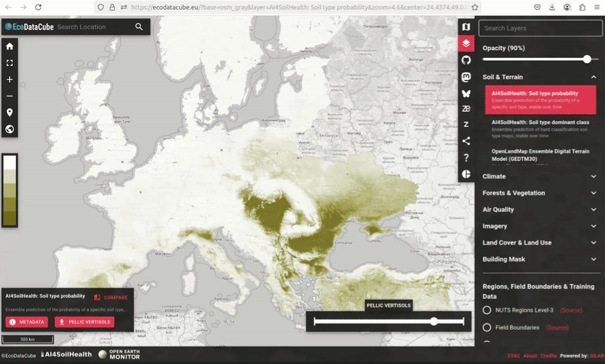Click the globe view icon

tap(10, 129)
